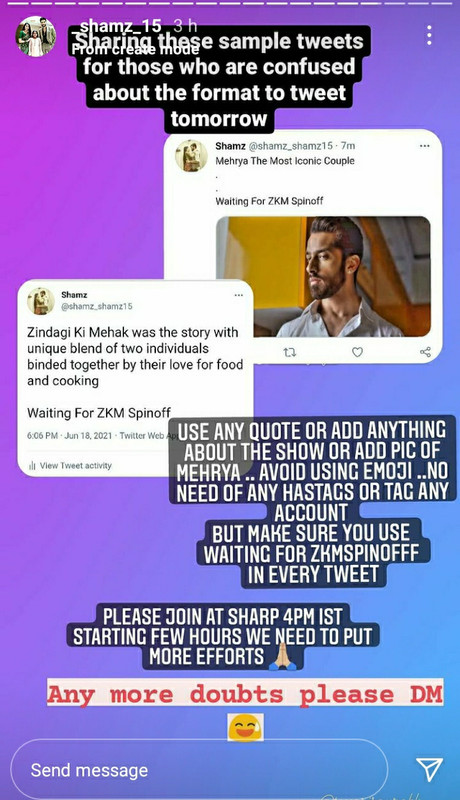
Task: Click the heart like icon on tweet
Action: point(357,352)
